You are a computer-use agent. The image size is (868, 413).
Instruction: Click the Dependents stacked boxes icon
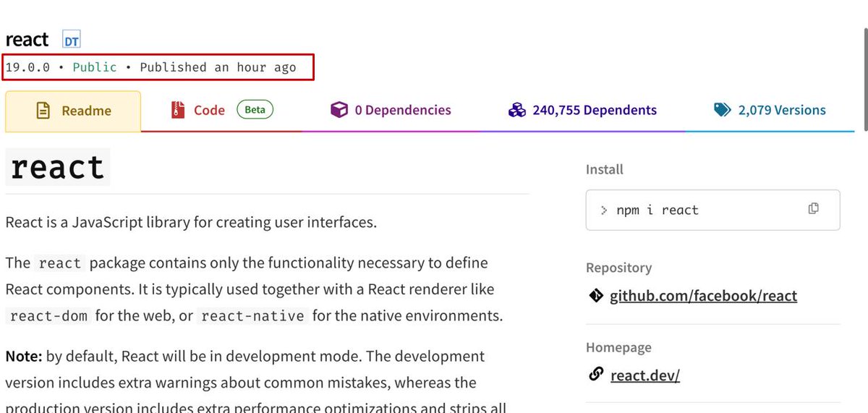coord(516,110)
